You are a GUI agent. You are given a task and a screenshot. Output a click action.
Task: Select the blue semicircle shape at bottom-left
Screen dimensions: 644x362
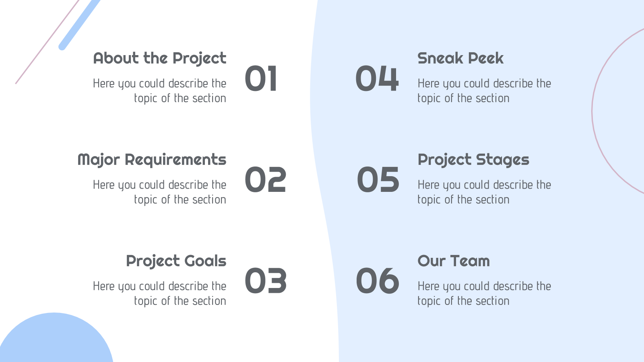pyautogui.click(x=56, y=338)
